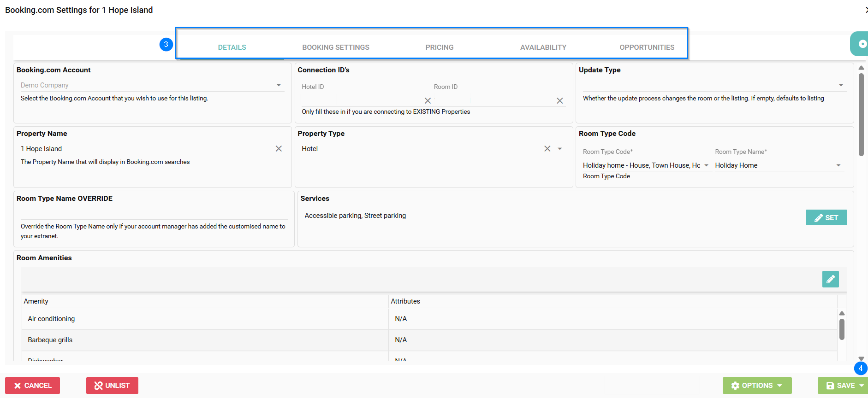The width and height of the screenshot is (868, 398).
Task: Open the Room Type Name dropdown
Action: (838, 165)
